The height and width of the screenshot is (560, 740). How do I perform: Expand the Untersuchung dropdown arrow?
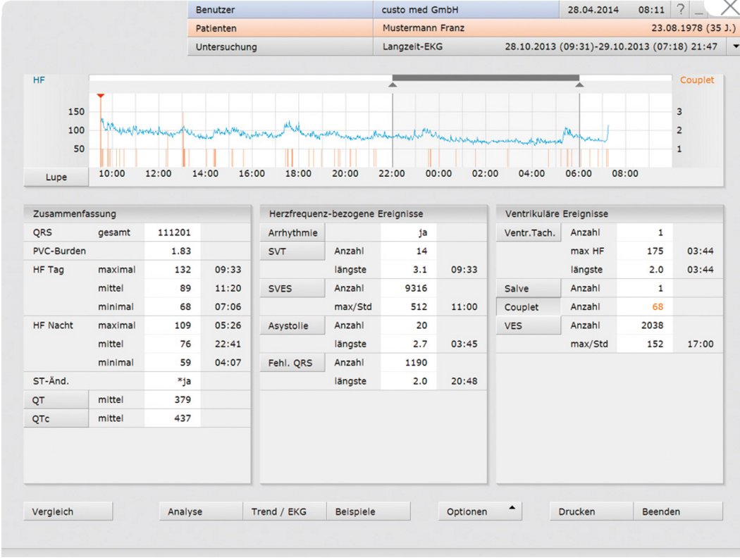(x=735, y=46)
